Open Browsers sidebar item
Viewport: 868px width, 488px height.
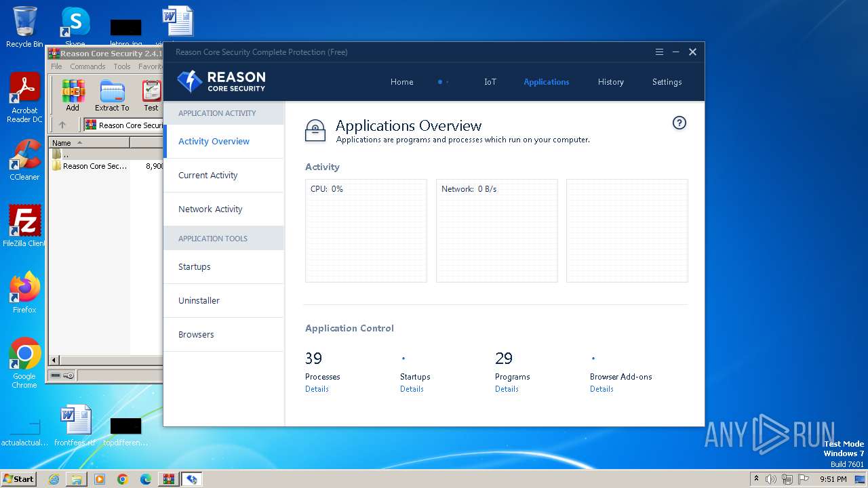(x=224, y=335)
